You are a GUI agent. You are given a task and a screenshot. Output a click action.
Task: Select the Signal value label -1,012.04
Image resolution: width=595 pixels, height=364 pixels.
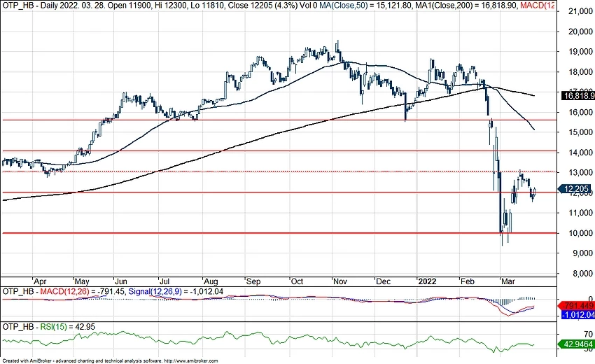578,315
